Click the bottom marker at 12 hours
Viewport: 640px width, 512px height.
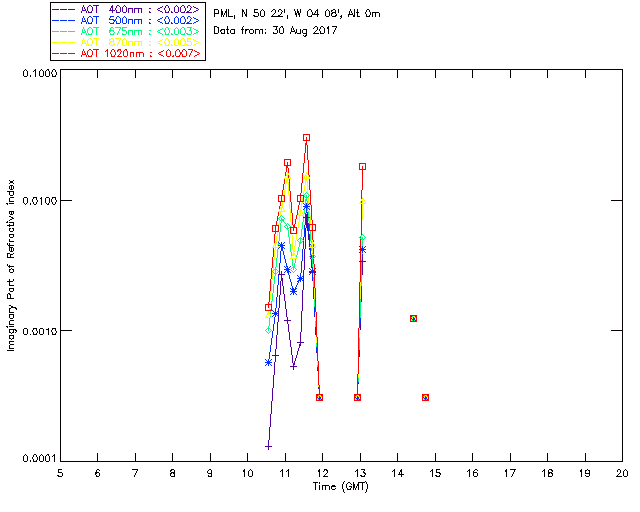[x=320, y=397]
